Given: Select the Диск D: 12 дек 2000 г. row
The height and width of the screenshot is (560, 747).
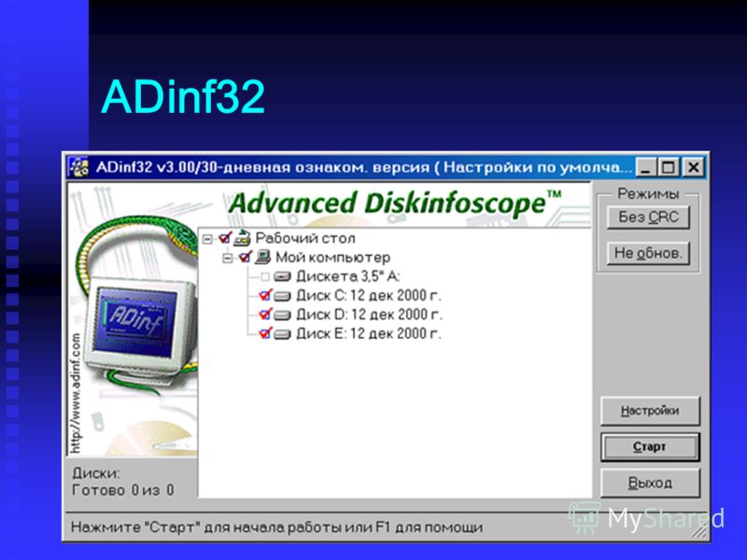Looking at the screenshot, I should [x=369, y=315].
